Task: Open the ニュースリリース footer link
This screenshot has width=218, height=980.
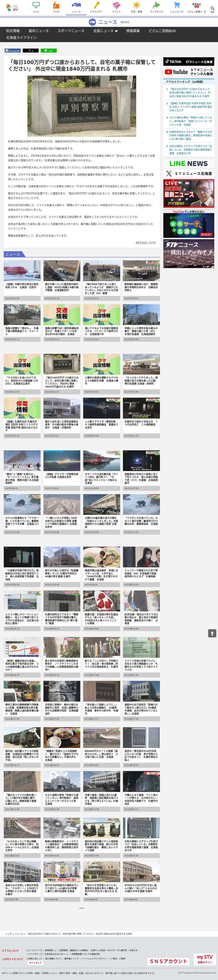Action: pos(35,950)
